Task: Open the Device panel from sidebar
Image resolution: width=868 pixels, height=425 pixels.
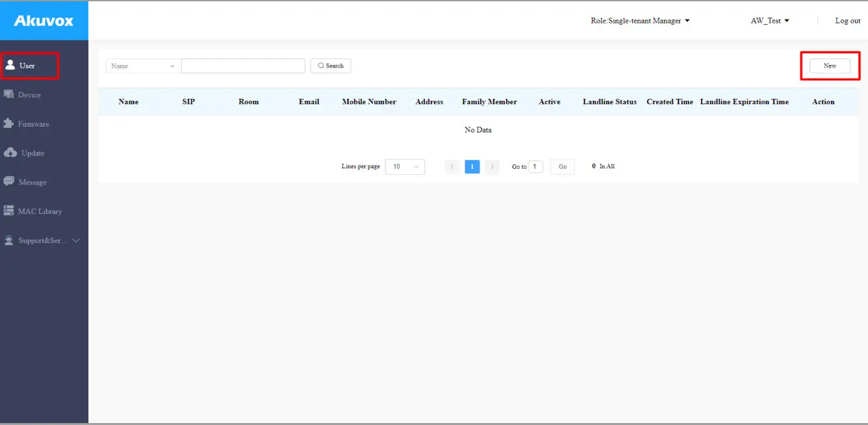Action: click(29, 94)
